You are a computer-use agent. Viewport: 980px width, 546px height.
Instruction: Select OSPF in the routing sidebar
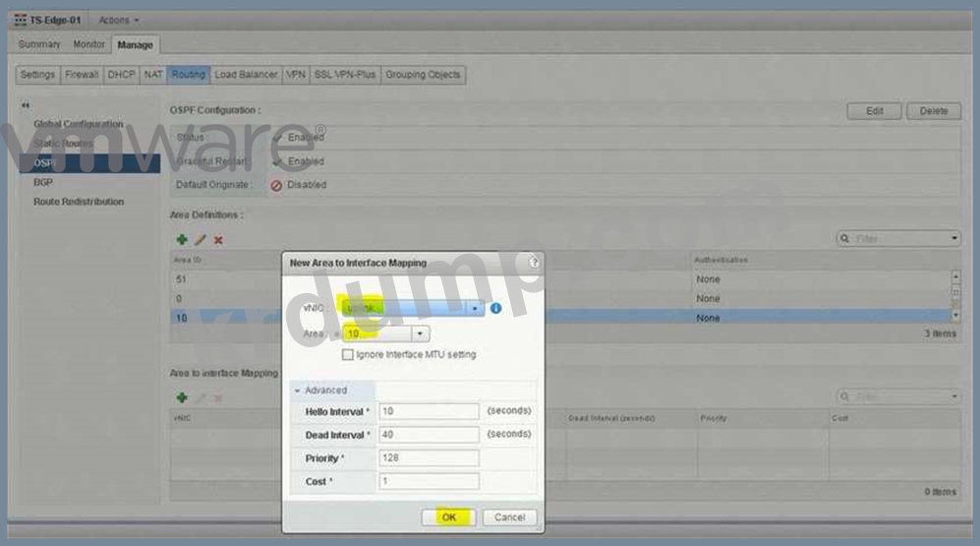pos(89,163)
